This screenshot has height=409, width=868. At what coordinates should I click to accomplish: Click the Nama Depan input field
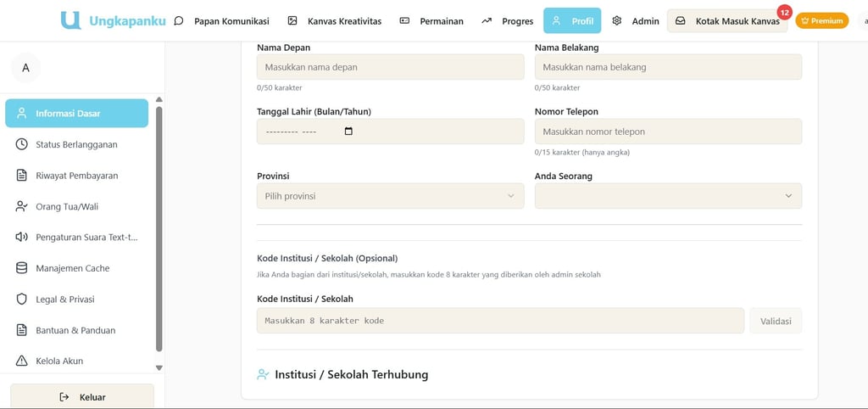390,67
